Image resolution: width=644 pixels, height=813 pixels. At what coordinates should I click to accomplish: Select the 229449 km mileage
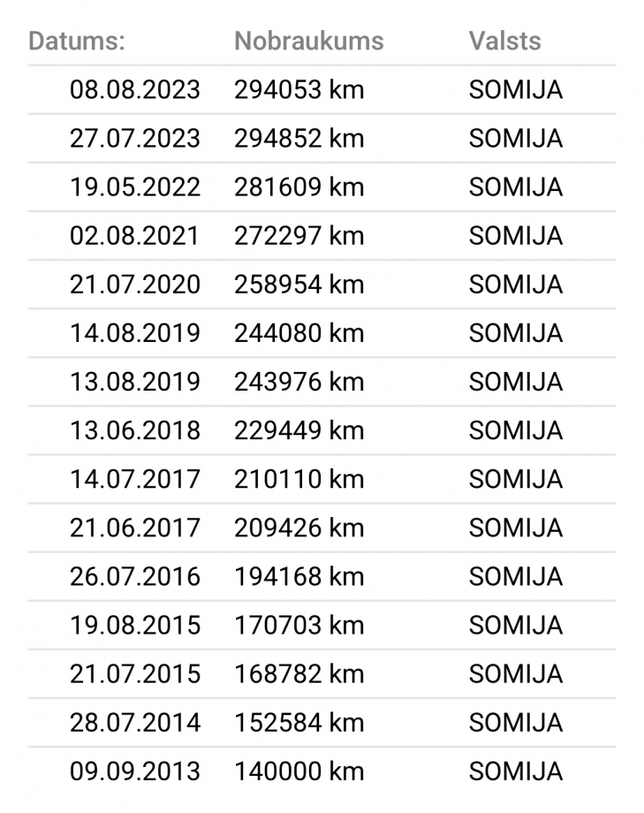[x=299, y=430]
